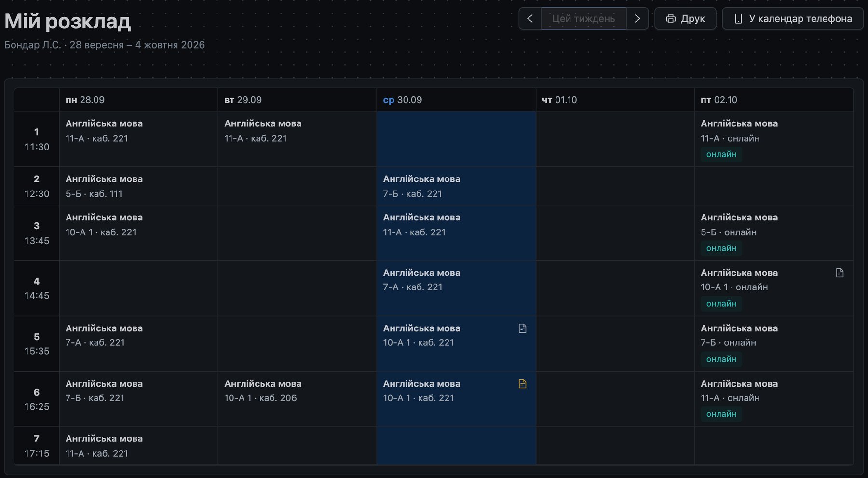The height and width of the screenshot is (478, 868).
Task: Open Friday lesson 6, 11-А онлайн
Action: point(773,399)
